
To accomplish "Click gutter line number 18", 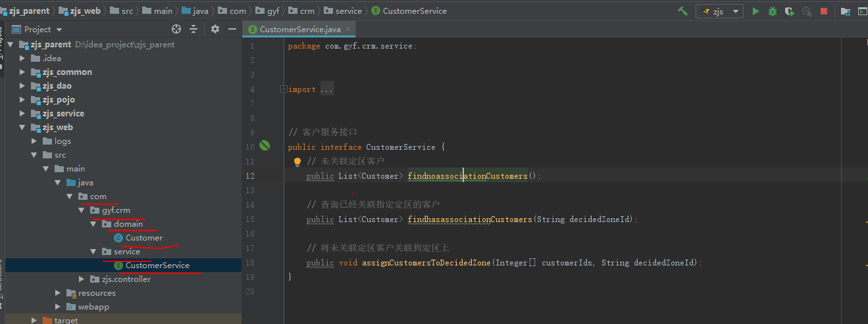I will point(249,263).
